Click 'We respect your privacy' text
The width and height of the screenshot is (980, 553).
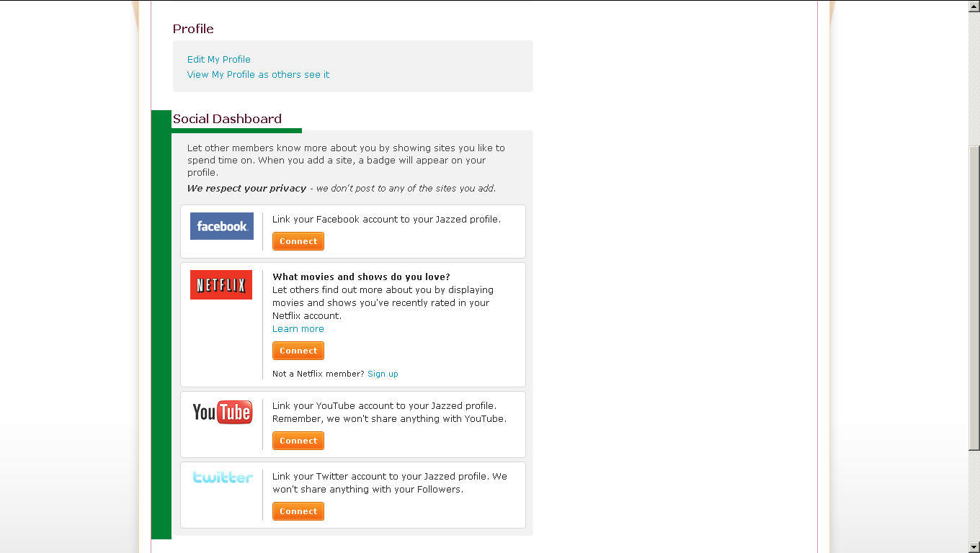pos(246,189)
